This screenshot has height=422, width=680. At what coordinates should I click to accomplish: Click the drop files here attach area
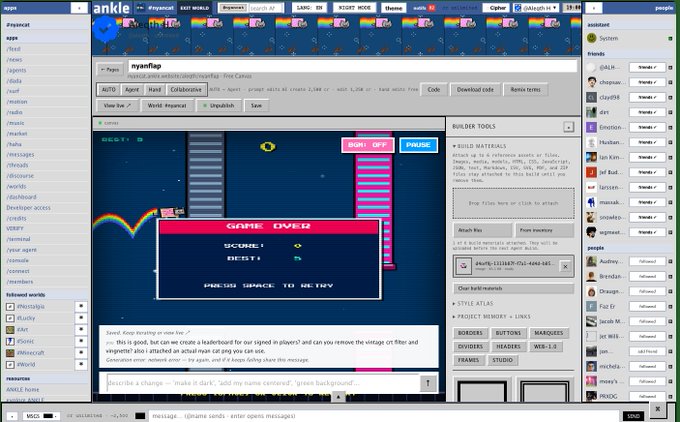(x=513, y=203)
